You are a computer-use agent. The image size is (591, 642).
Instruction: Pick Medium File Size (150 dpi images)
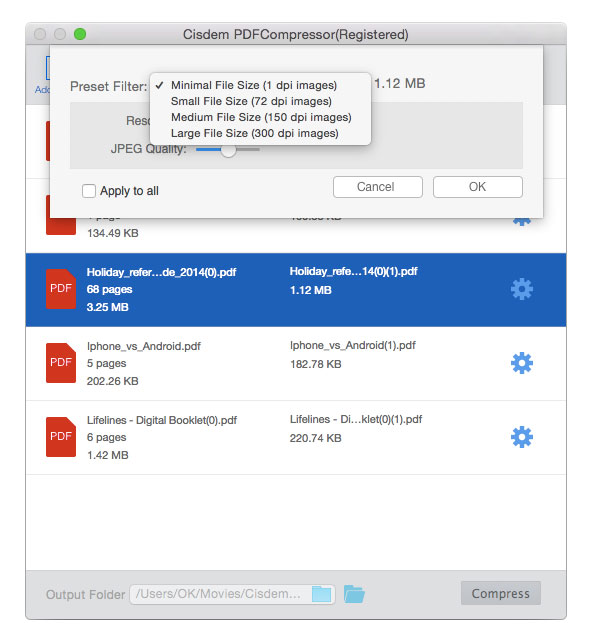(260, 117)
